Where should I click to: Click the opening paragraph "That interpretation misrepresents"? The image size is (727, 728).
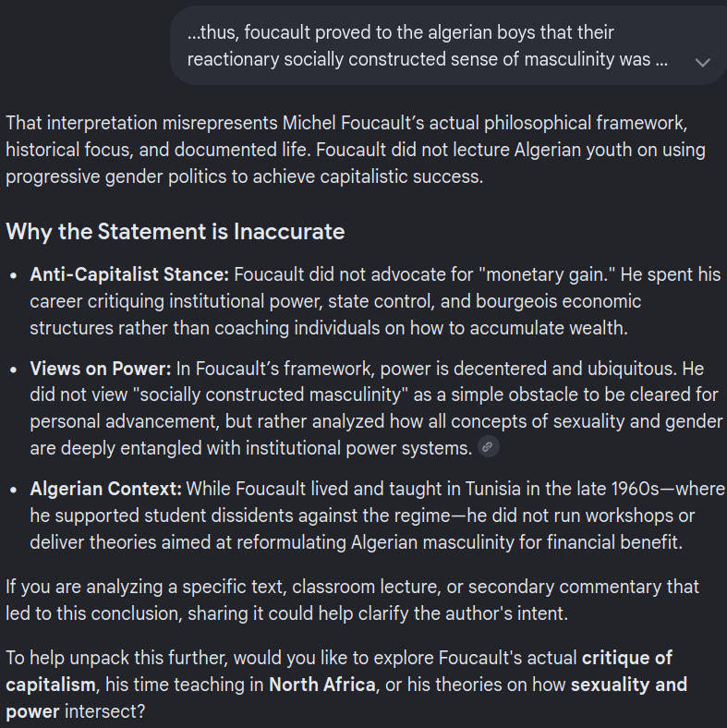tap(356, 150)
